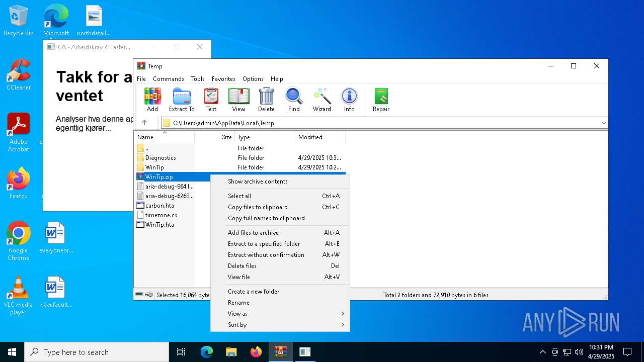644x362 pixels.
Task: Click the WinRAR taskbar icon
Action: pos(281,352)
